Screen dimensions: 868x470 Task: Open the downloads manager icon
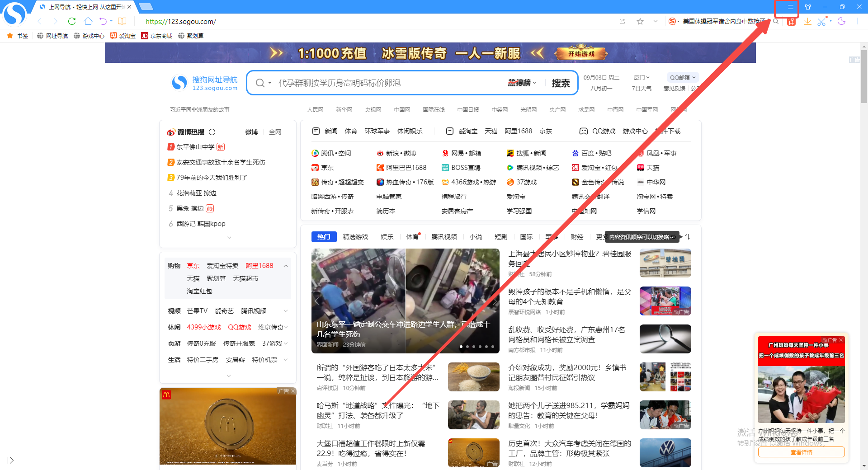(x=807, y=21)
